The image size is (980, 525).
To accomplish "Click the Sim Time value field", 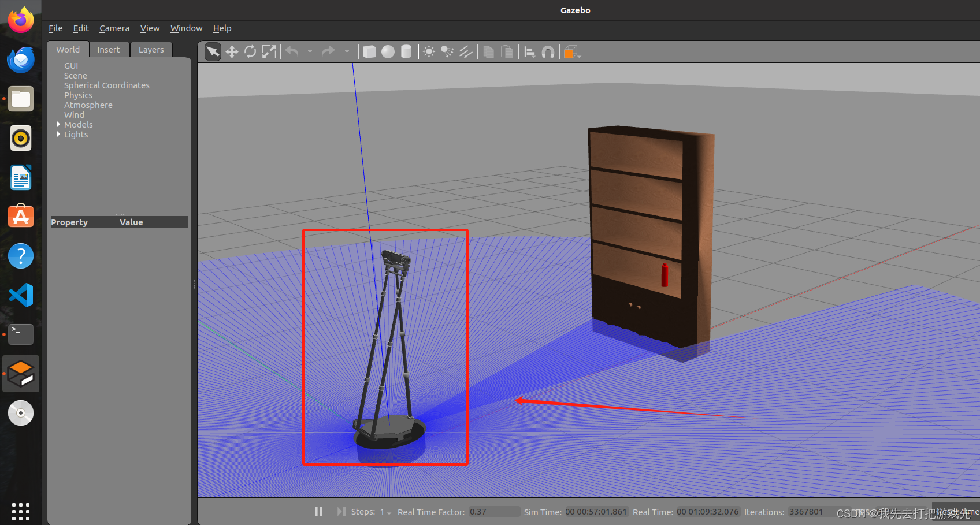I will 596,512.
